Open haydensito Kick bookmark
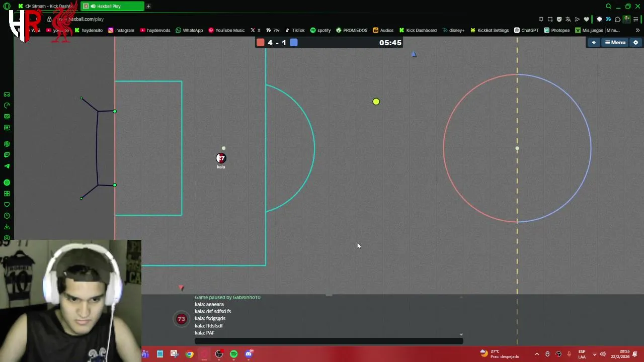Viewport: 644px width, 362px height. click(x=89, y=30)
